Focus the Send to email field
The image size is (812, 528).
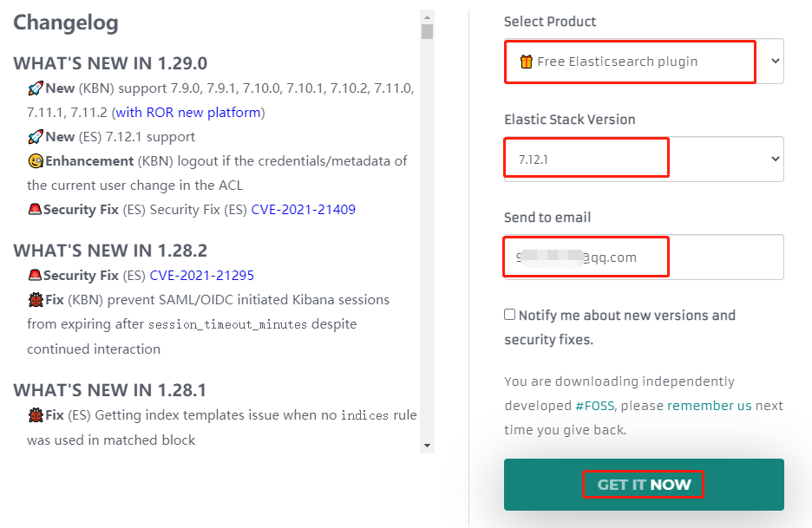pos(644,257)
